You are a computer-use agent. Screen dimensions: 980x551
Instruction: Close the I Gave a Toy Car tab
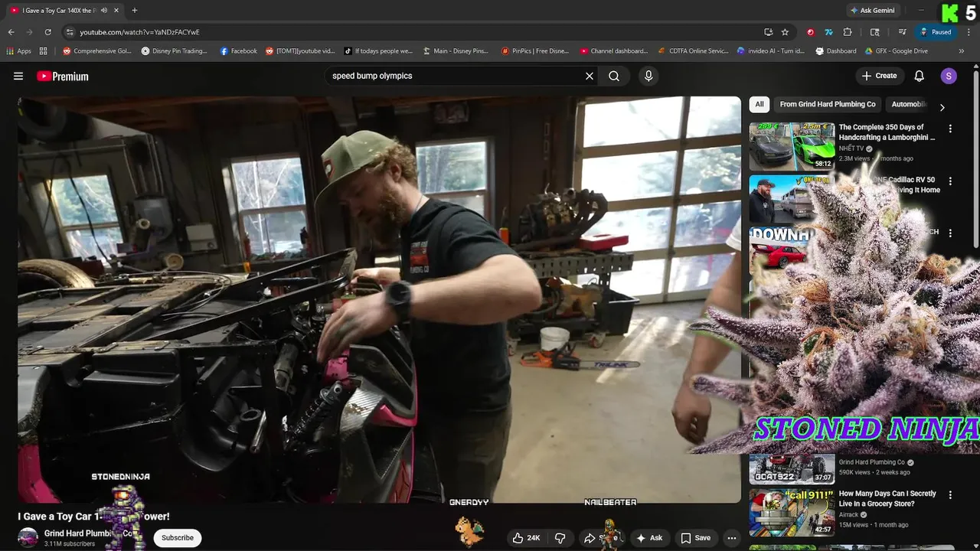click(x=116, y=11)
